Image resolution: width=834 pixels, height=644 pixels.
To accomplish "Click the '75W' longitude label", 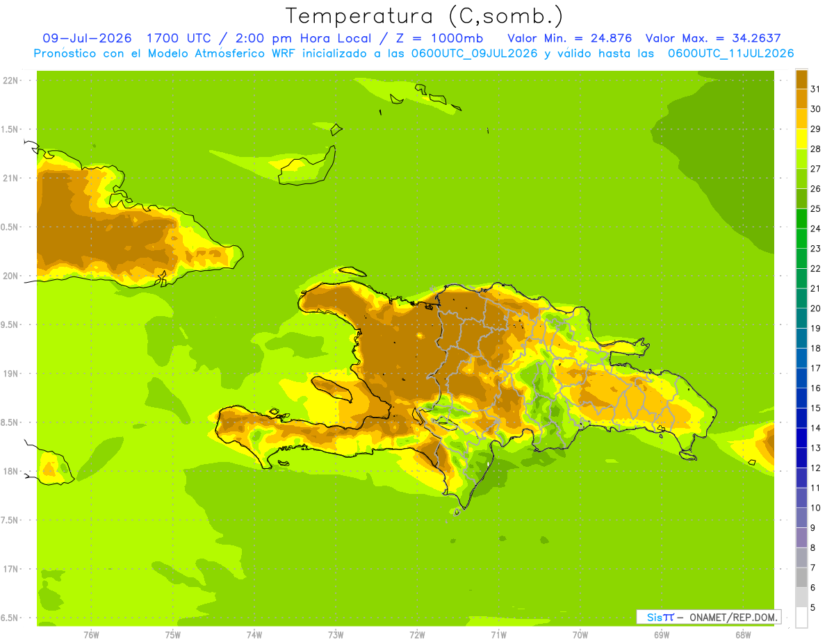I will (x=173, y=635).
